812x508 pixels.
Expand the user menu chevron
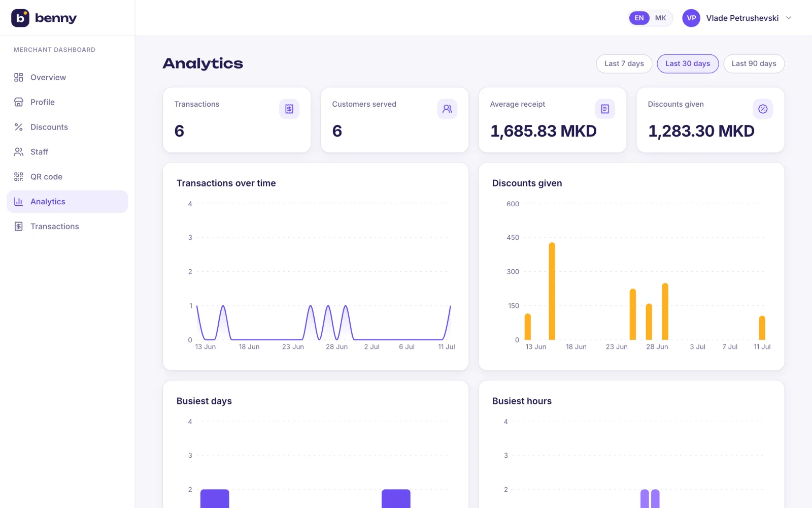tap(789, 18)
